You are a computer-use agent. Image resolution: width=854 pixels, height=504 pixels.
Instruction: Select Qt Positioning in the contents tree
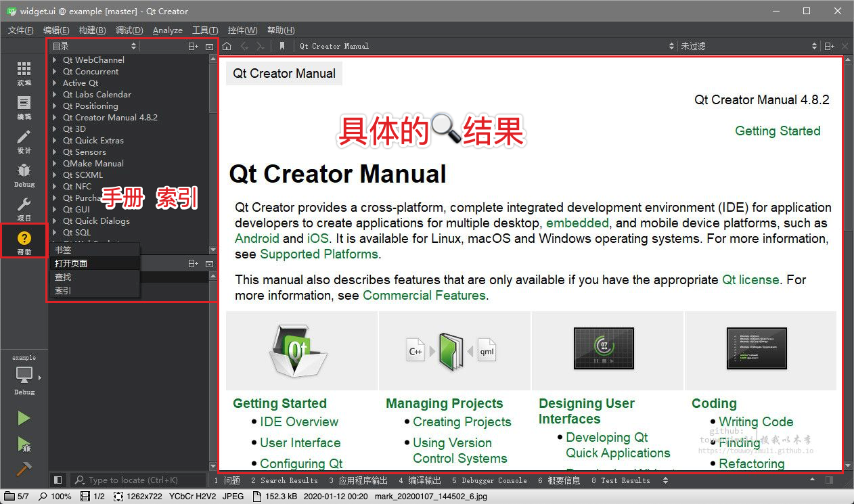click(91, 106)
